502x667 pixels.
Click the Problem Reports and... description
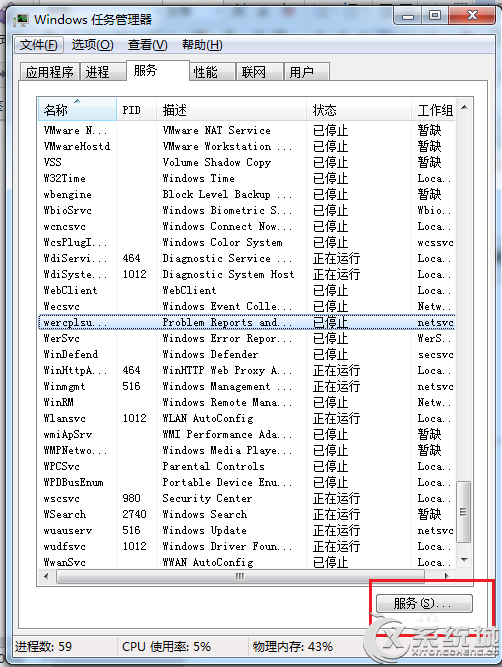pyautogui.click(x=228, y=322)
